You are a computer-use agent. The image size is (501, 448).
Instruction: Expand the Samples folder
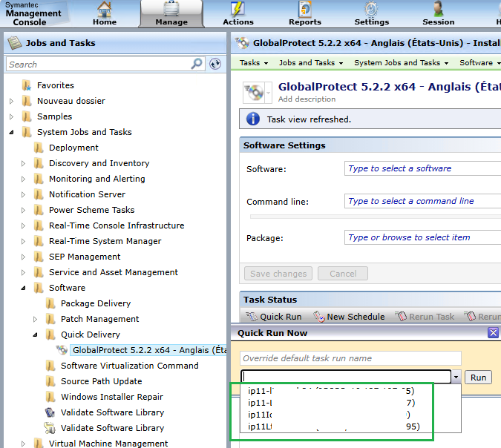pos(11,117)
